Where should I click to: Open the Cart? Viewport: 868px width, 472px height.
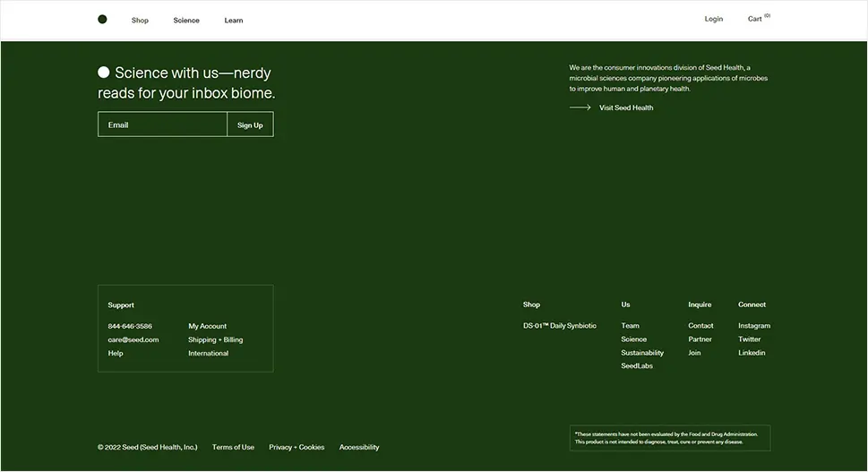759,18
